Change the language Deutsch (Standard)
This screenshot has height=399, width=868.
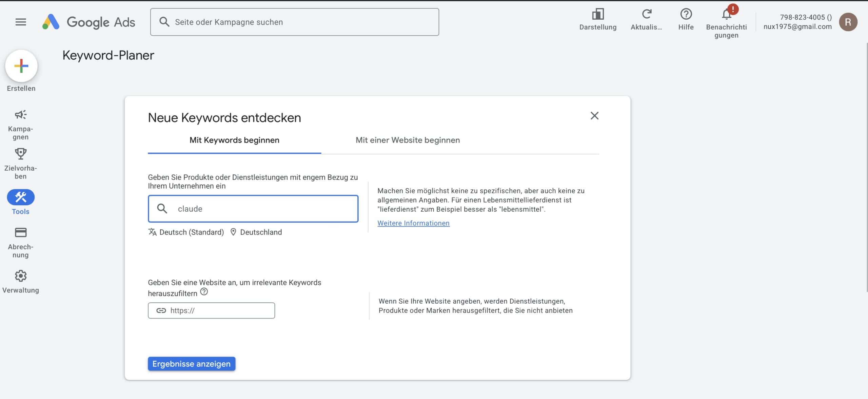click(186, 232)
